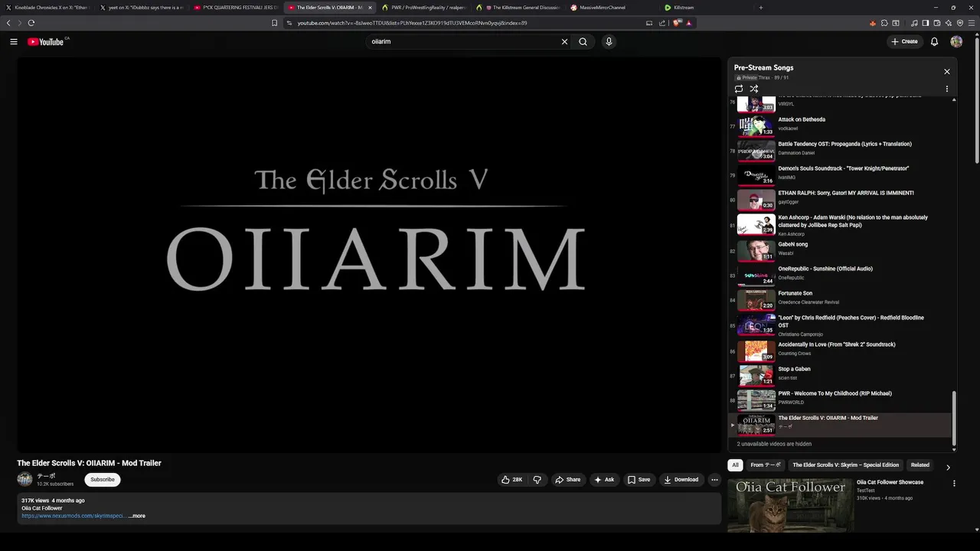
Task: Open the notifications bell
Action: pos(934,41)
